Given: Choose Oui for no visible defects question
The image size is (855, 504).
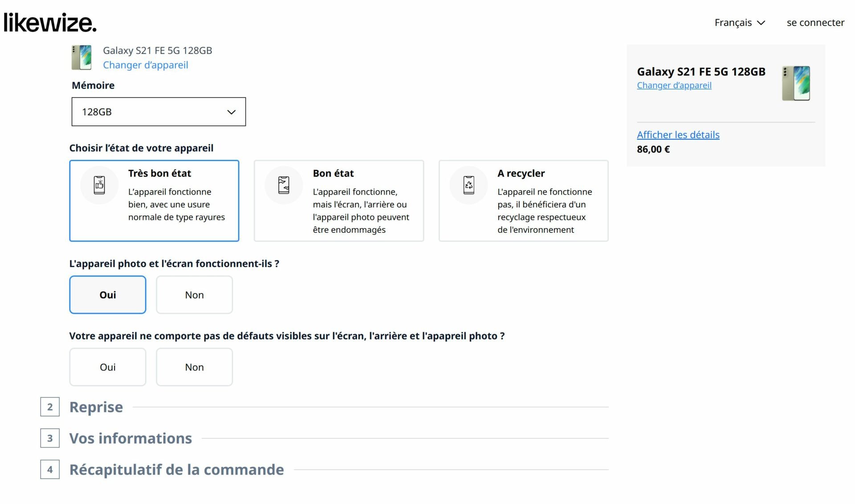Looking at the screenshot, I should (x=108, y=367).
